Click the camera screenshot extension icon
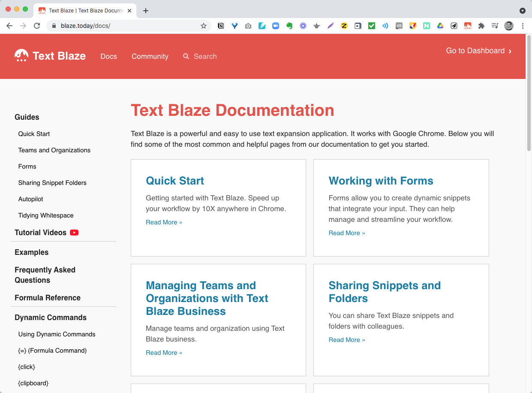 pos(248,26)
